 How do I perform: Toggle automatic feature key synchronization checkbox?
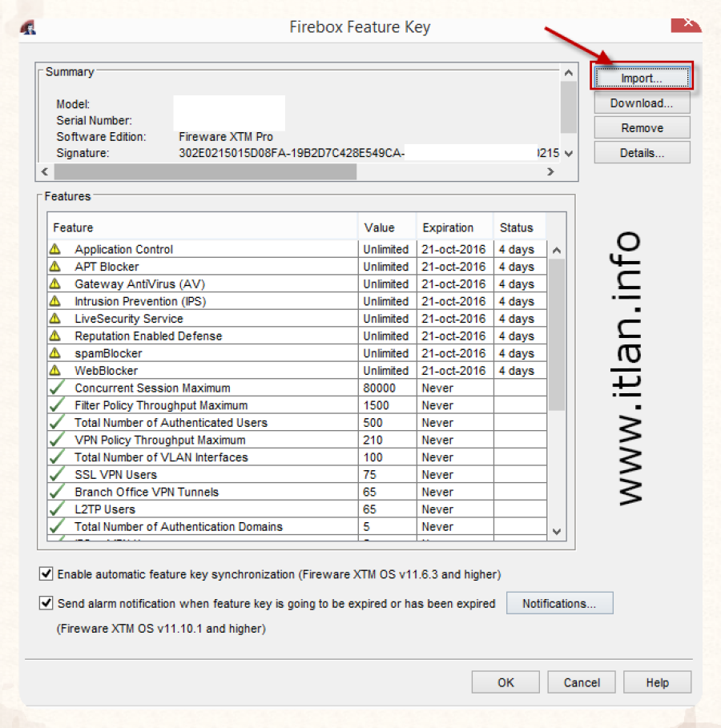[x=46, y=574]
